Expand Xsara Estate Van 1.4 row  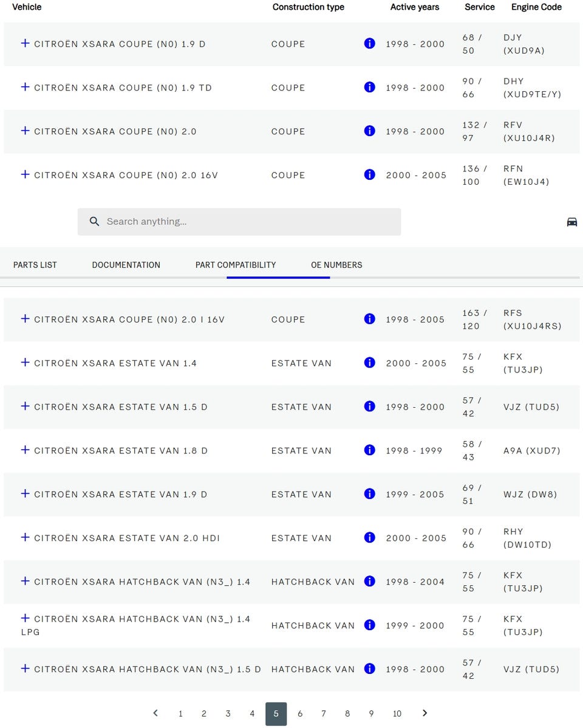tap(25, 362)
